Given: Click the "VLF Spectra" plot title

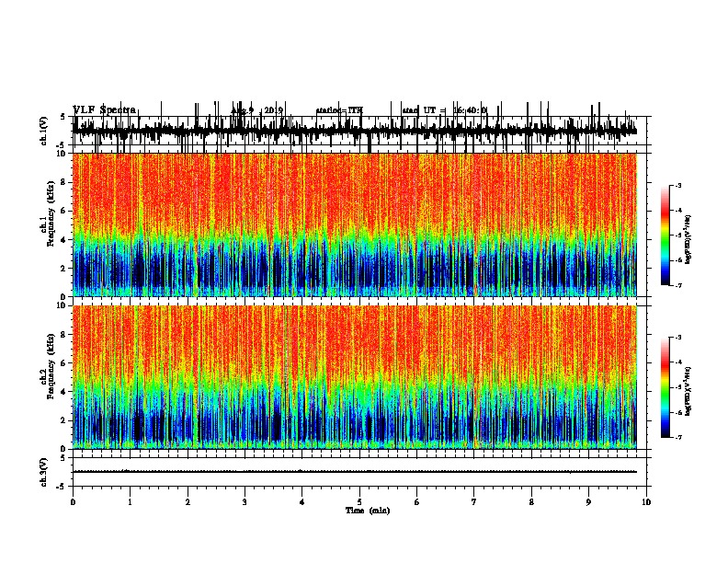Looking at the screenshot, I should (105, 110).
